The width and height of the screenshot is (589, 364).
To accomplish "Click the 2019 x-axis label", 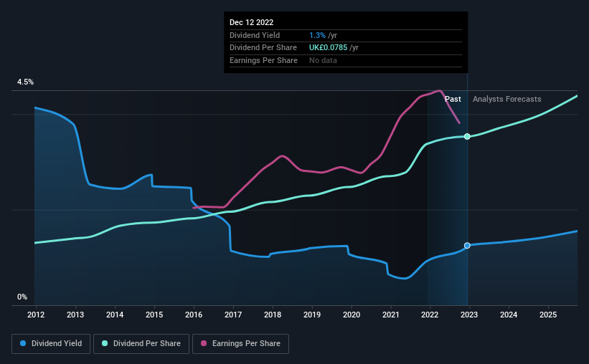I will [x=312, y=315].
